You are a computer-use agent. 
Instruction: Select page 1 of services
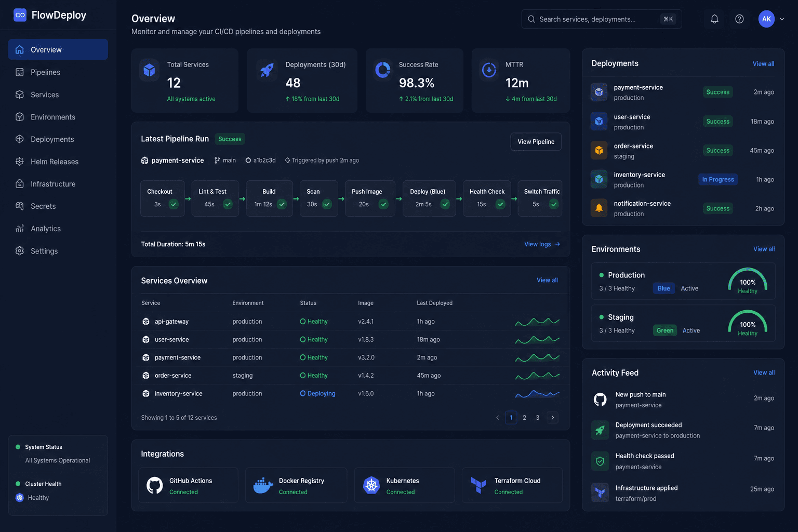point(511,418)
